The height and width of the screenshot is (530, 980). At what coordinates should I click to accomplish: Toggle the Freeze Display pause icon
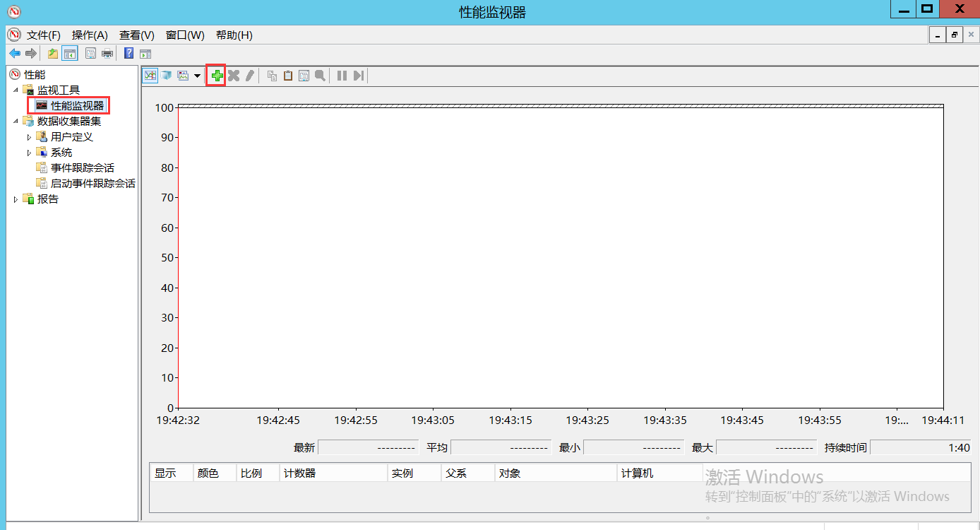tap(342, 76)
